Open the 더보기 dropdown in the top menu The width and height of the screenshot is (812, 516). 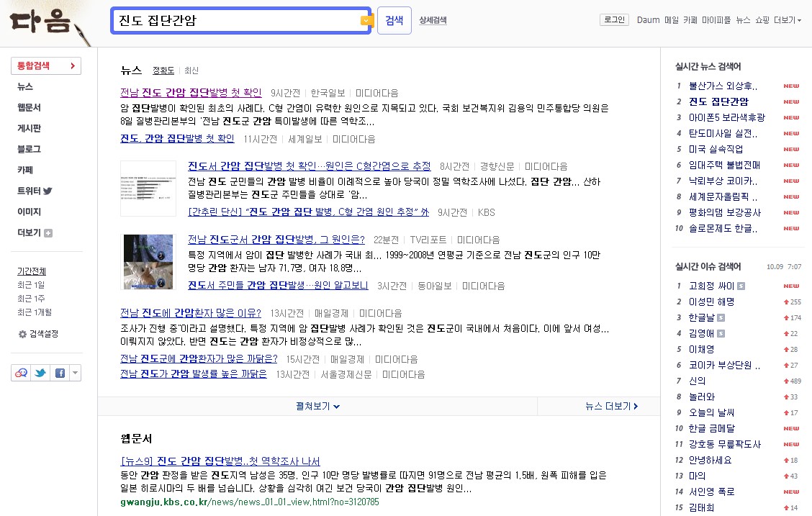click(785, 20)
